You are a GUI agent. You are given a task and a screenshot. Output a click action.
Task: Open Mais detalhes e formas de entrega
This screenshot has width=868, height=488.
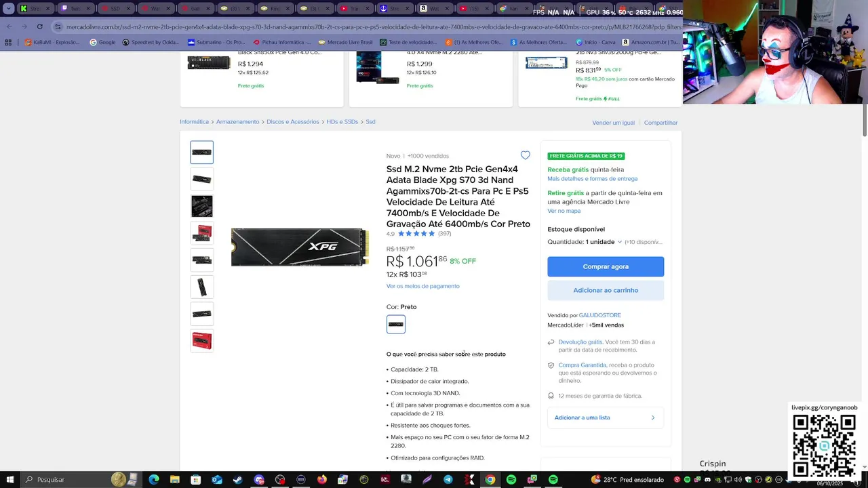coord(592,179)
